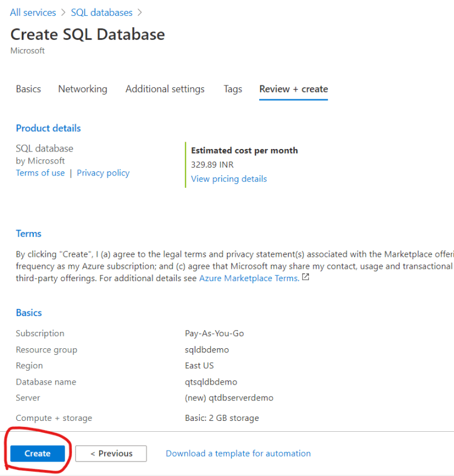
Task: Select the Pay-As-You-Go subscription value
Action: tap(214, 333)
